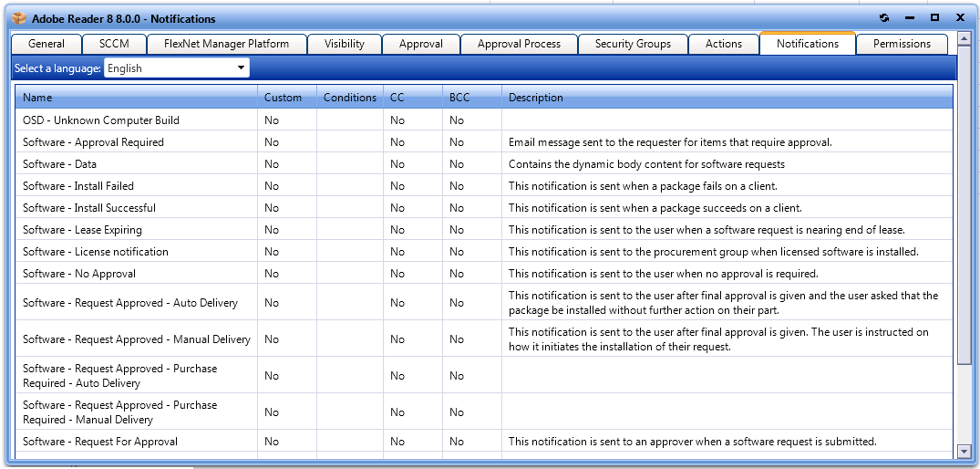
Task: Switch to the Visibility tab
Action: coord(345,44)
